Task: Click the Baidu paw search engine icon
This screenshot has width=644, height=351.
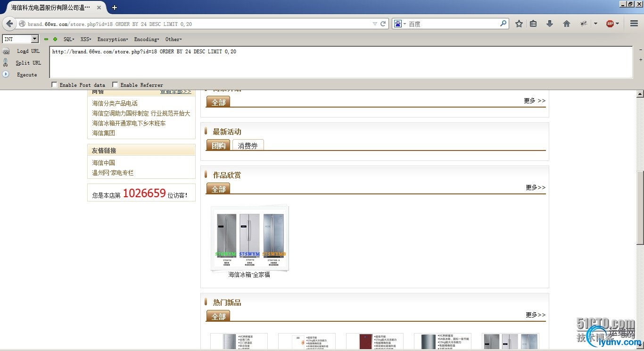Action: tap(398, 24)
